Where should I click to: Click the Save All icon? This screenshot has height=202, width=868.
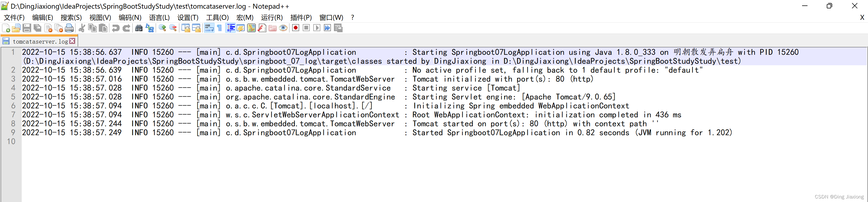point(37,28)
